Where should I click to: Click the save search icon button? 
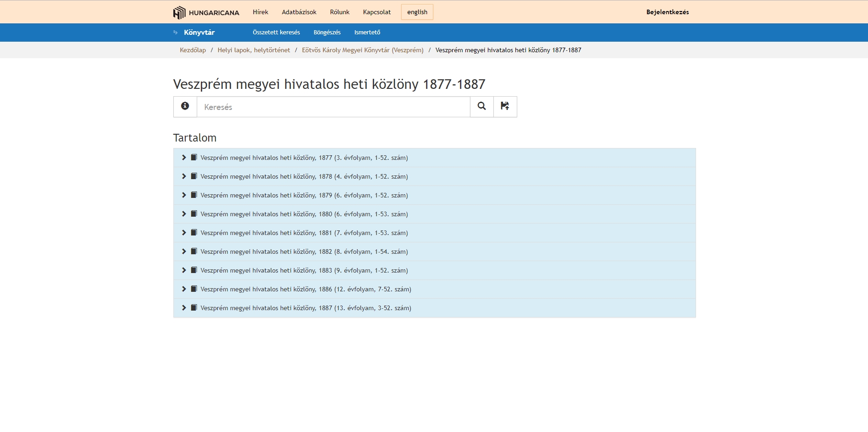[x=505, y=106]
